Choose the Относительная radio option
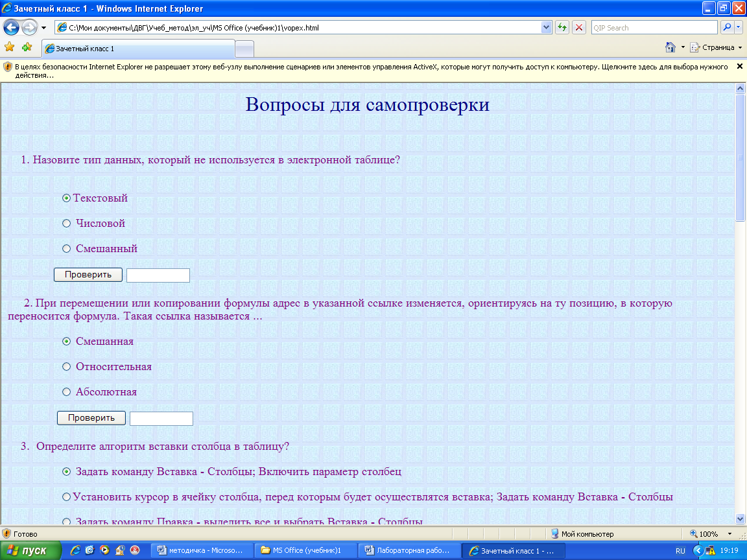 click(x=66, y=367)
